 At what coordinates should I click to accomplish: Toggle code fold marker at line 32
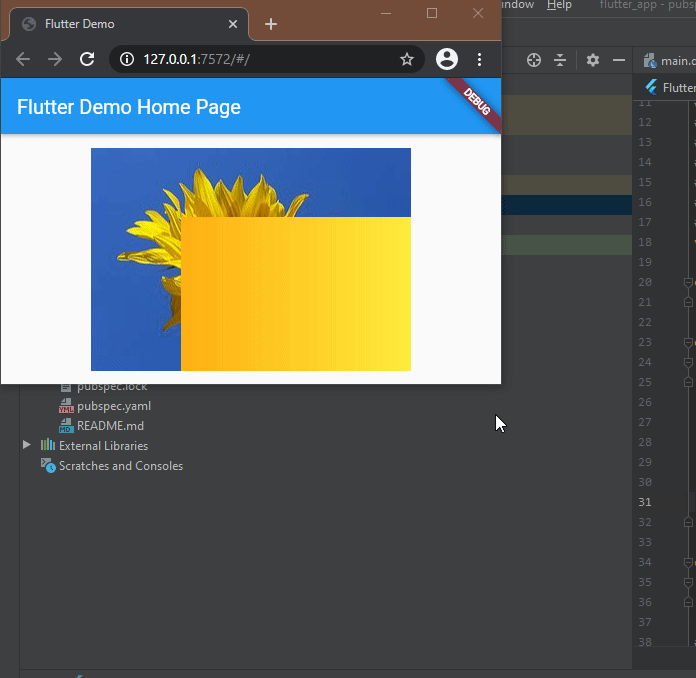click(x=688, y=522)
